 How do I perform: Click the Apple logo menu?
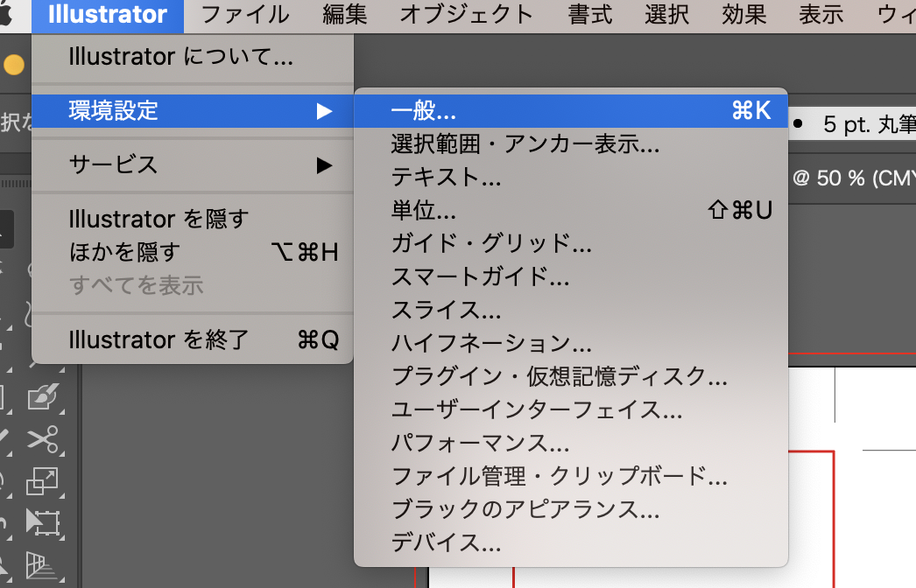[7, 15]
